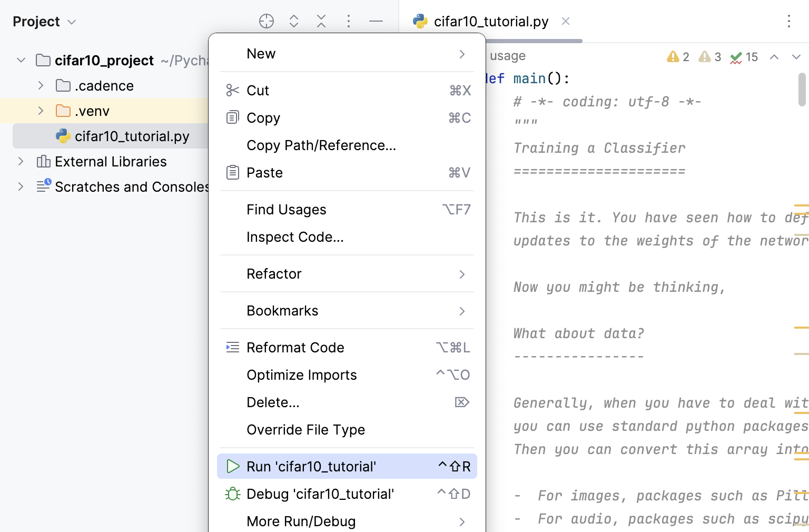Open the Bookmarks submenu
The height and width of the screenshot is (532, 809).
pos(347,311)
